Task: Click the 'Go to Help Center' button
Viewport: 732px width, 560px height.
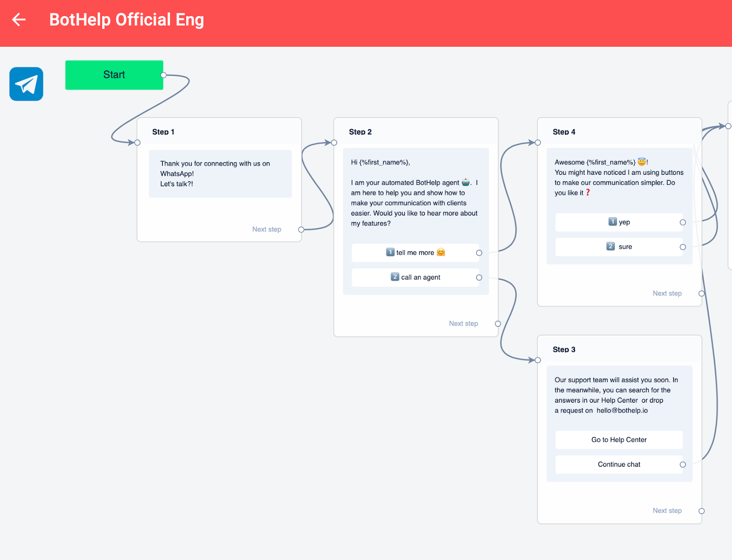Action: point(619,440)
